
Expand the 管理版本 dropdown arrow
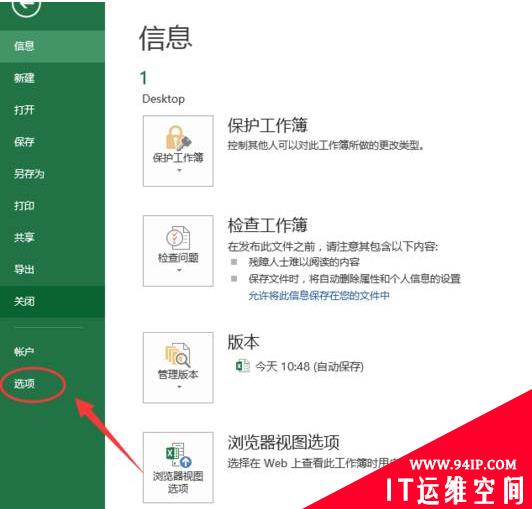pyautogui.click(x=179, y=387)
